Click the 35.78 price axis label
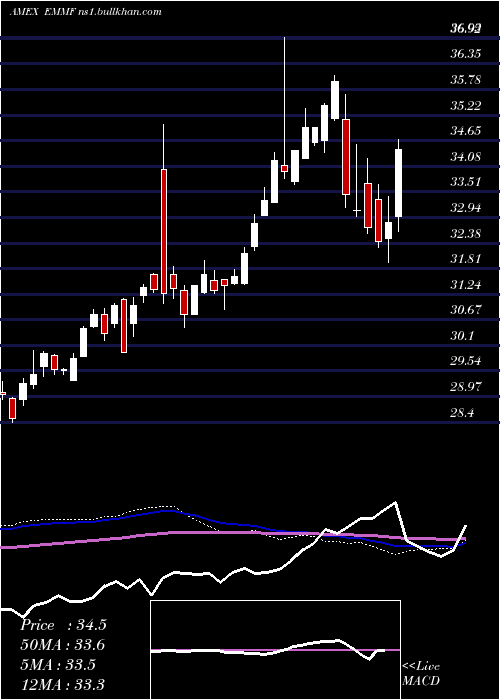This screenshot has height=700, width=500. click(x=466, y=80)
